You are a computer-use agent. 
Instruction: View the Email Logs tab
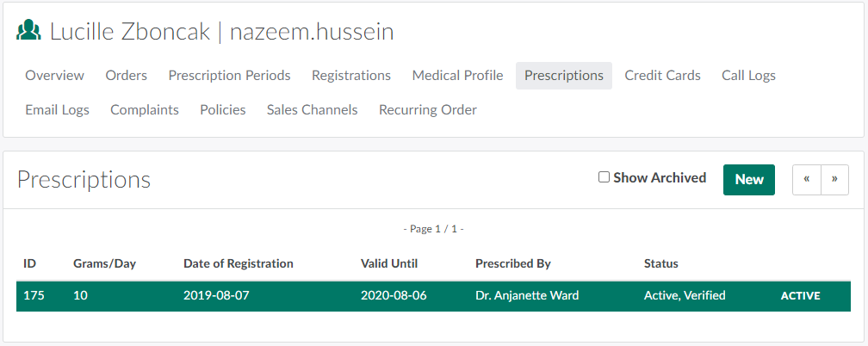pyautogui.click(x=57, y=110)
